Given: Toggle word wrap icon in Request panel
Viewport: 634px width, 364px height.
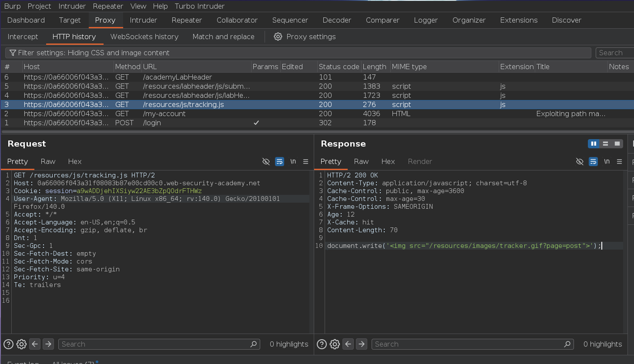Looking at the screenshot, I should [279, 161].
